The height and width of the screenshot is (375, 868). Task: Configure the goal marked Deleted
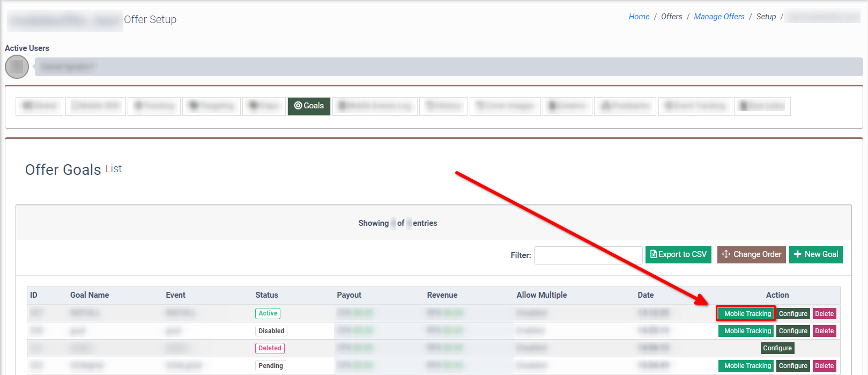(777, 348)
